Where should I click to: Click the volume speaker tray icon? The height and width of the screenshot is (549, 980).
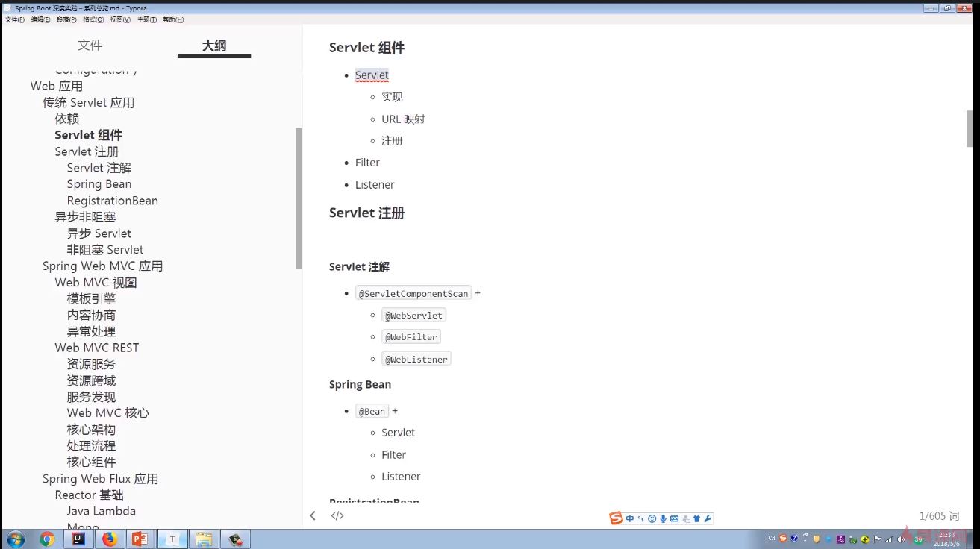902,539
